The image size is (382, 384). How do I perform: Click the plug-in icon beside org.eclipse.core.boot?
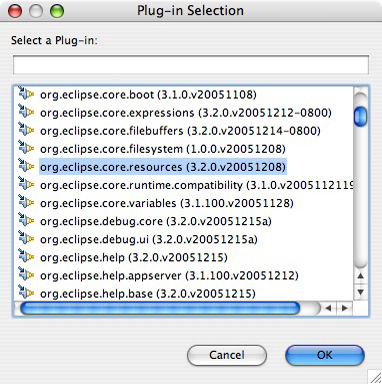click(x=26, y=94)
